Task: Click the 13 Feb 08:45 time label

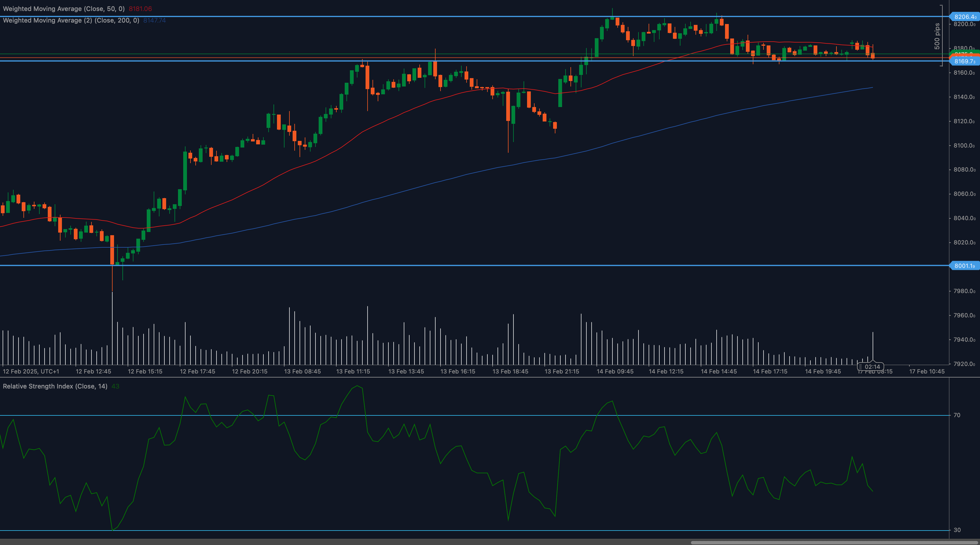Action: click(302, 371)
